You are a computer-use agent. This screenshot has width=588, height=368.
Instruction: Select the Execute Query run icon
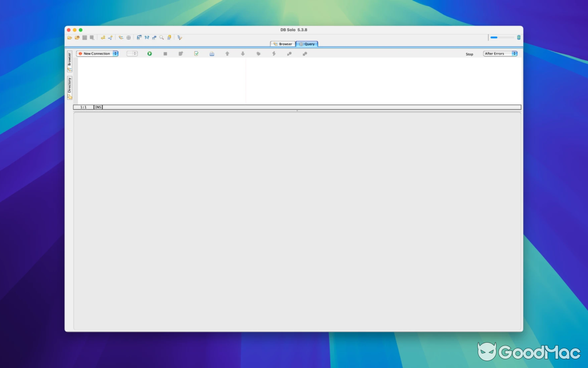tap(150, 53)
